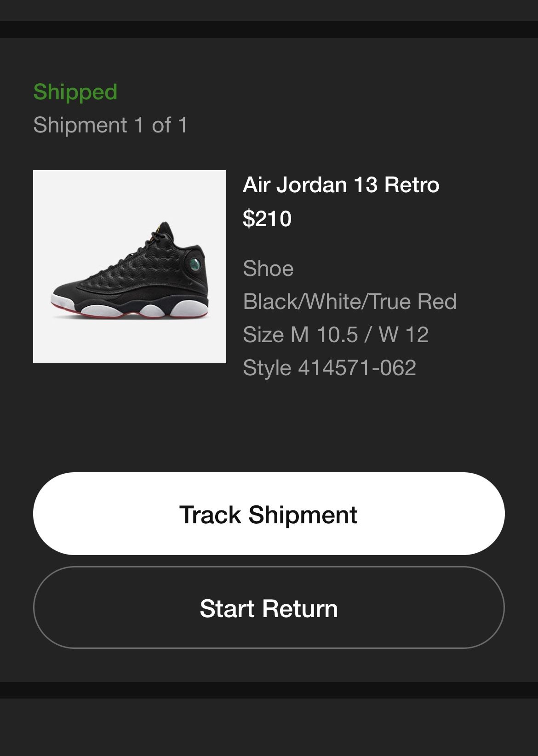Start a return for this order
Viewport: 538px width, 756px height.
click(x=269, y=607)
